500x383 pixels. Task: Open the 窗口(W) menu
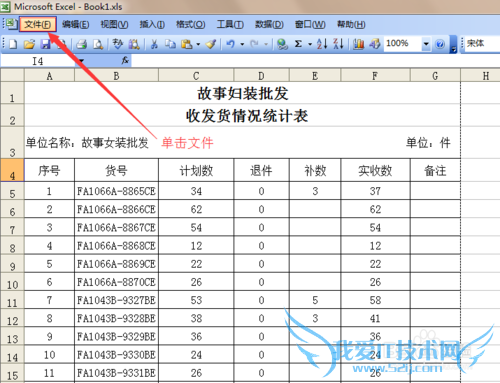pyautogui.click(x=310, y=24)
